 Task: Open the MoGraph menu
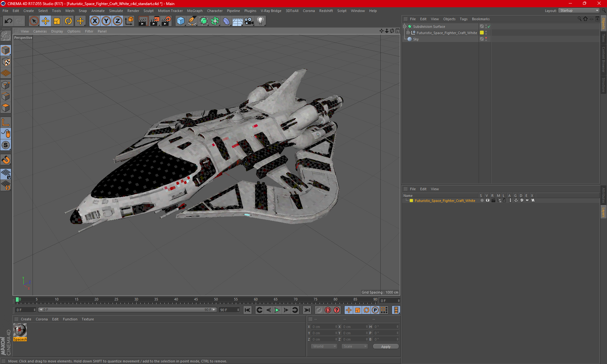click(194, 11)
